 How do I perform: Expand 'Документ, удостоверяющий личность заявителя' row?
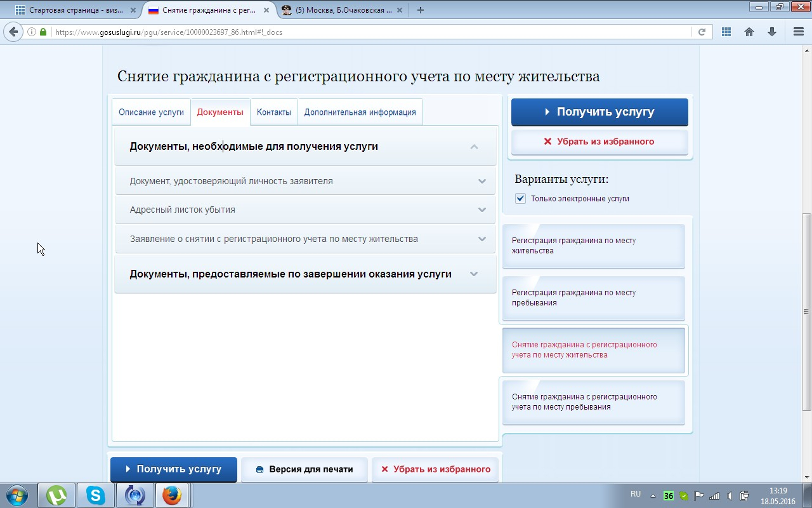(x=482, y=181)
